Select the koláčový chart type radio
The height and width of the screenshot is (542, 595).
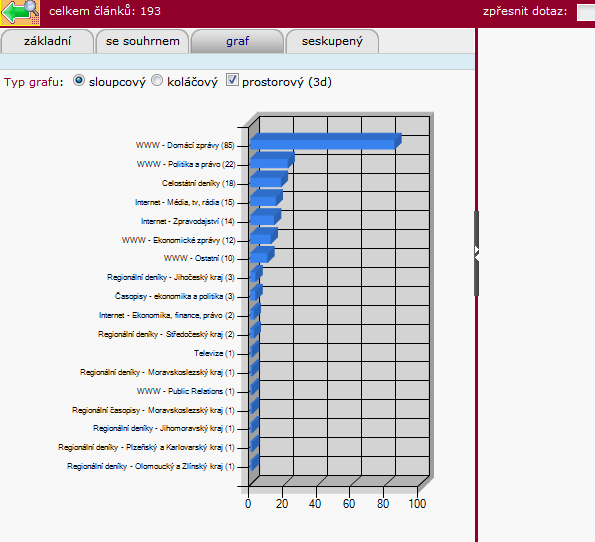tap(157, 80)
